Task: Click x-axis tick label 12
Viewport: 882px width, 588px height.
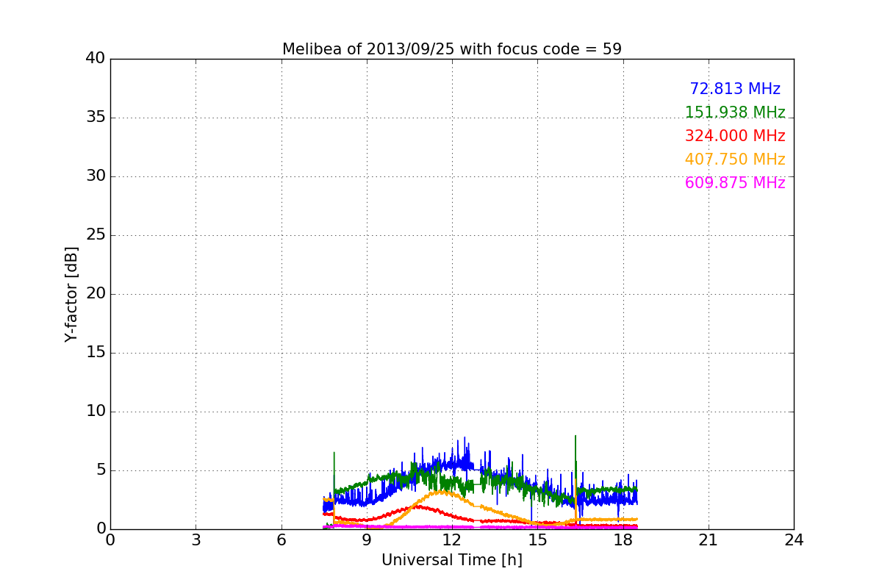Action: (452, 539)
